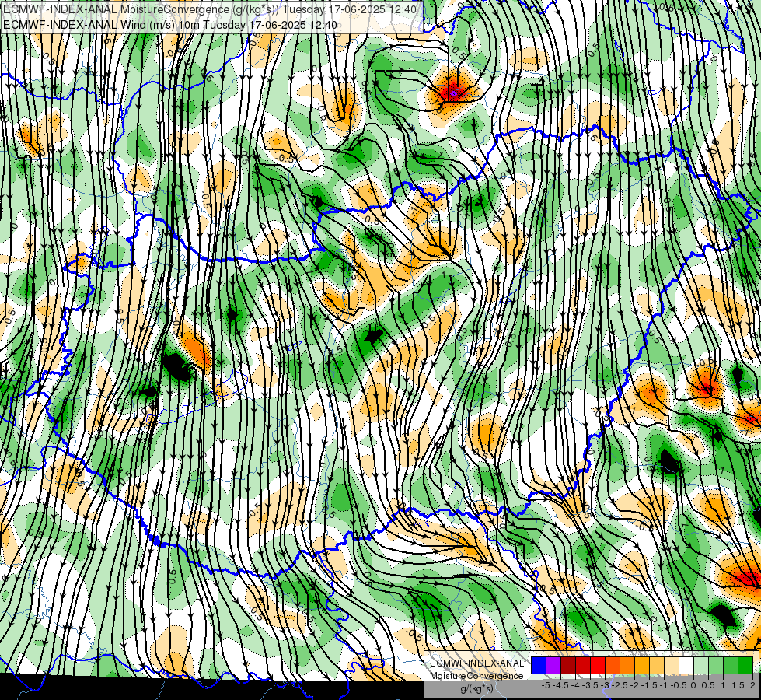Click the white legend swatch
761x700 pixels.
pos(686,666)
